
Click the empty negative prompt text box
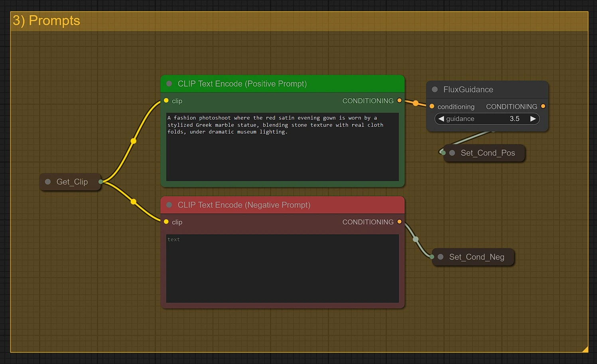(282, 268)
